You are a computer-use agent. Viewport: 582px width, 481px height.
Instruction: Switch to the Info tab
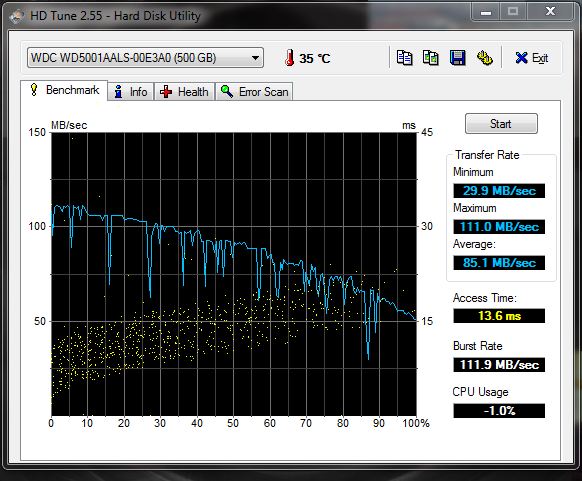point(131,92)
